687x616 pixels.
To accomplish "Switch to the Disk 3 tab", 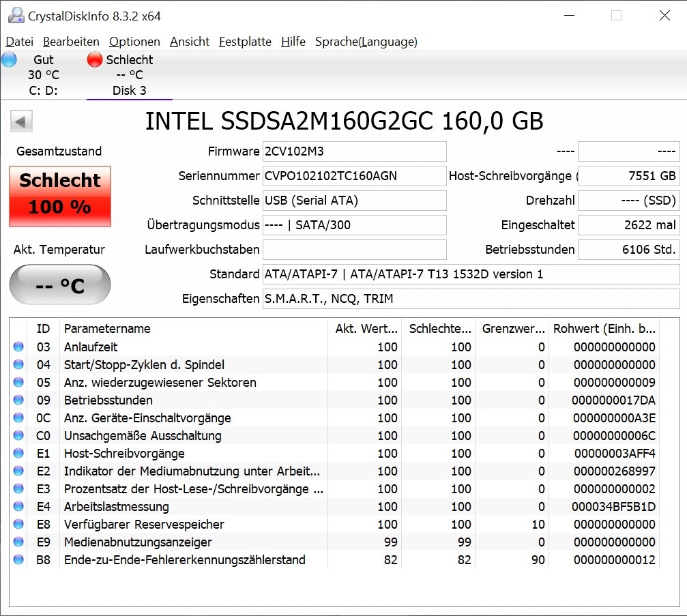I will point(129,90).
